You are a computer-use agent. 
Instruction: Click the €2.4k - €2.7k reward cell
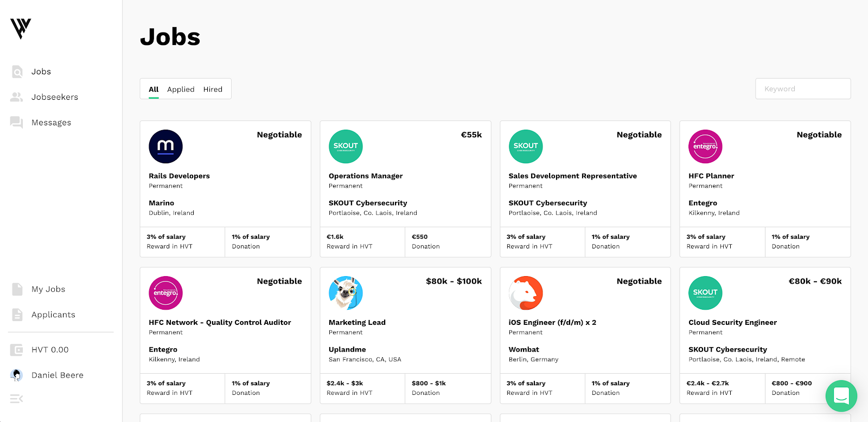tap(723, 388)
